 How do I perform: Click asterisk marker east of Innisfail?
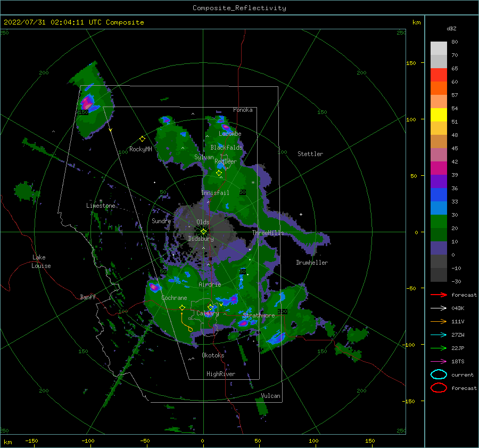[x=253, y=183]
